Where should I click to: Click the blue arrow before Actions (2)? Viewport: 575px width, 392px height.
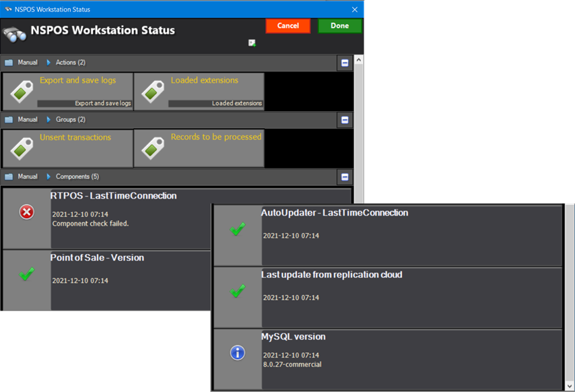(x=48, y=63)
